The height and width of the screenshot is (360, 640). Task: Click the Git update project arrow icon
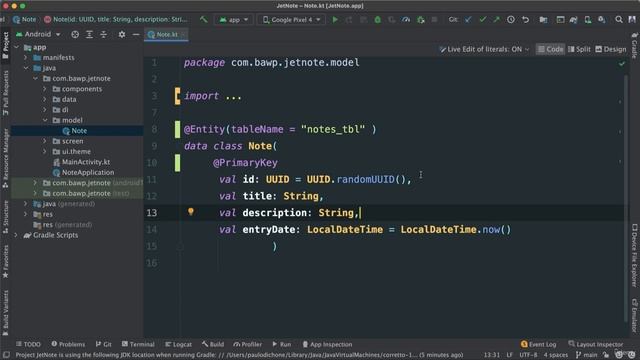(x=469, y=19)
